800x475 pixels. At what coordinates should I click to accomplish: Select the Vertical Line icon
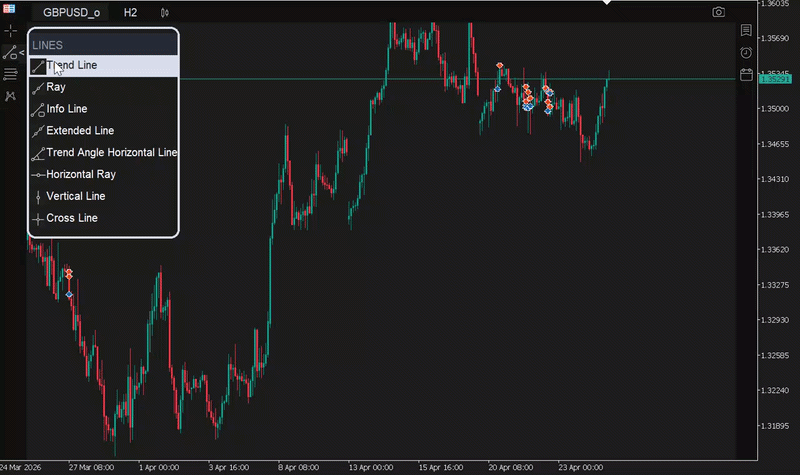tap(38, 197)
